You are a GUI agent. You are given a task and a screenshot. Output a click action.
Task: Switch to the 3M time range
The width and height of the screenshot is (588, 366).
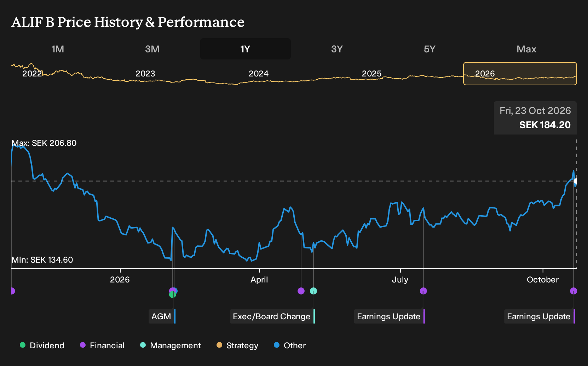[x=152, y=49]
